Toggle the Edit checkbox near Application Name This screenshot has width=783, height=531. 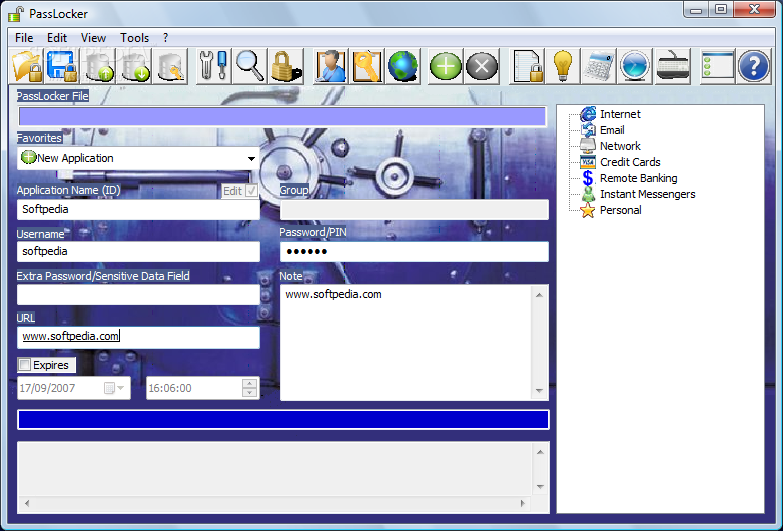(251, 191)
